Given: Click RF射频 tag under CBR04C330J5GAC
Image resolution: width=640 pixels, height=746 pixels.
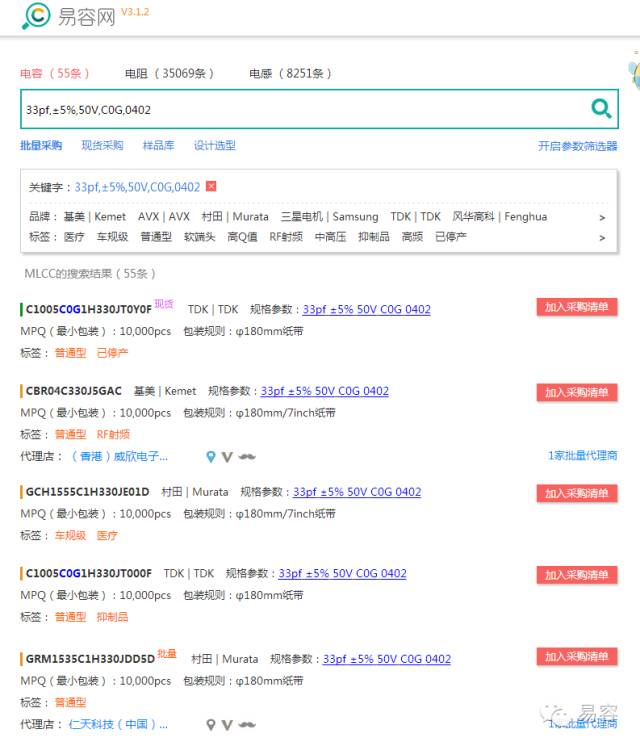Looking at the screenshot, I should (113, 434).
